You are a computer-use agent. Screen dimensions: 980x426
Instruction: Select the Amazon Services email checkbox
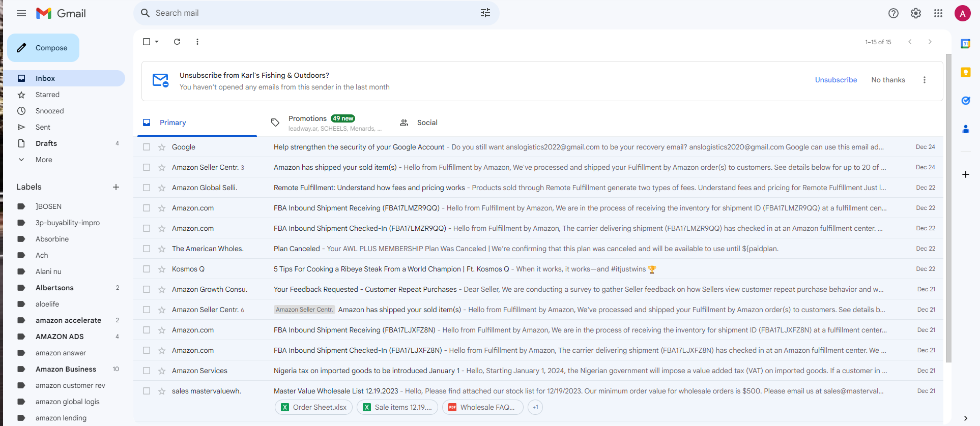(x=147, y=371)
